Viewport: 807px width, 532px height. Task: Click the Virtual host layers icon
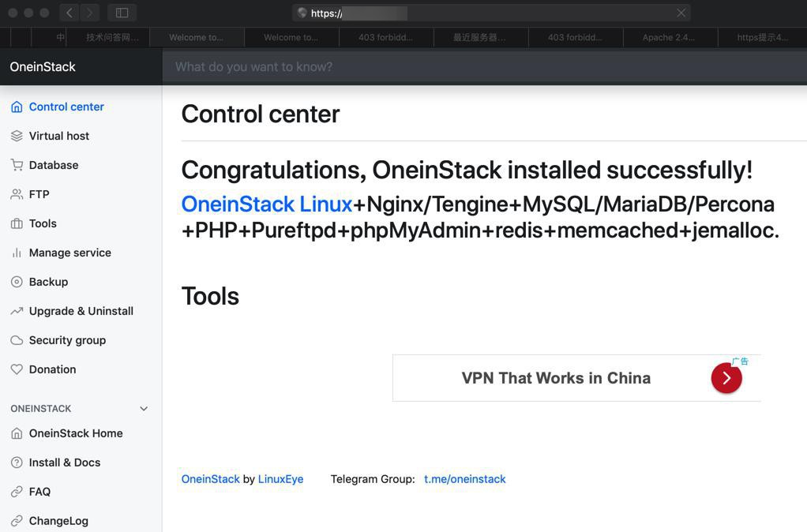pyautogui.click(x=17, y=136)
